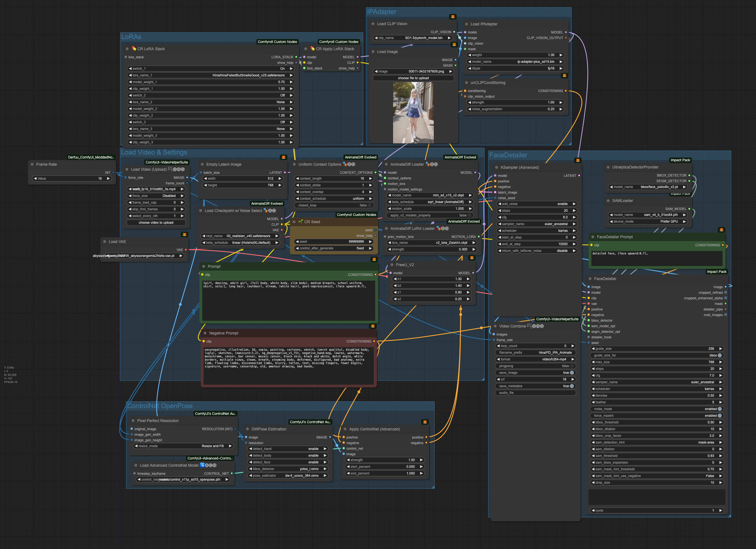
Task: Click the fox badge on the Prompt node
Action: tap(374, 259)
